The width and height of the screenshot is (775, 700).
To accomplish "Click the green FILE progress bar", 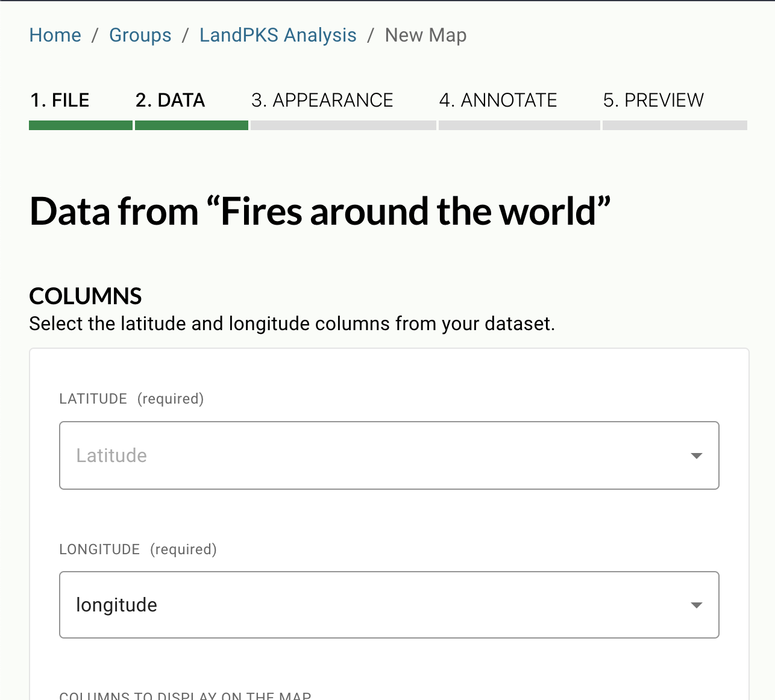I will [80, 125].
